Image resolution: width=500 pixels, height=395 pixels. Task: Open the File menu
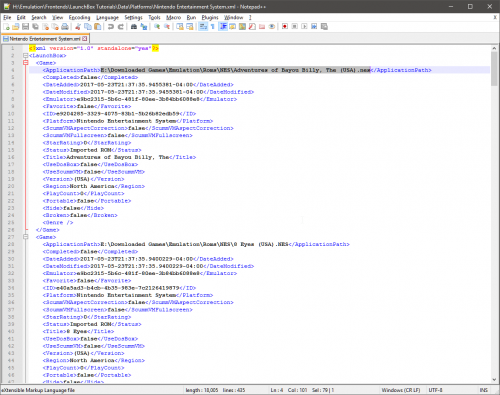[7, 17]
